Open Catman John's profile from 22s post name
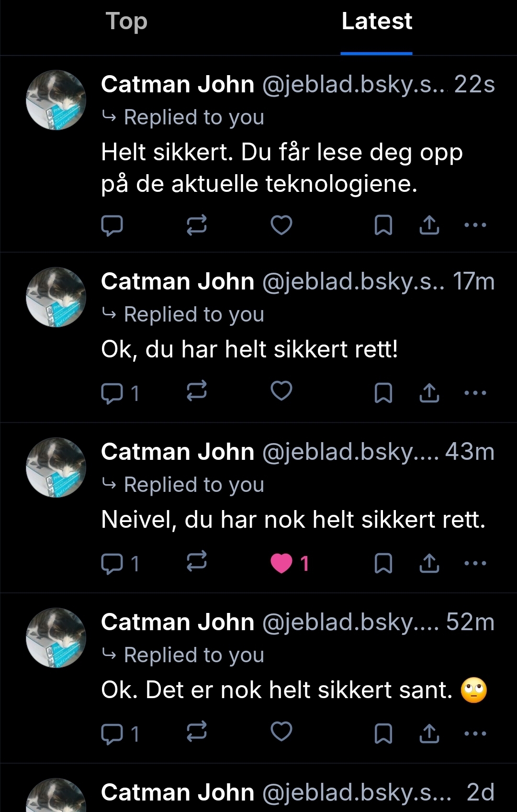517x812 pixels. (178, 85)
